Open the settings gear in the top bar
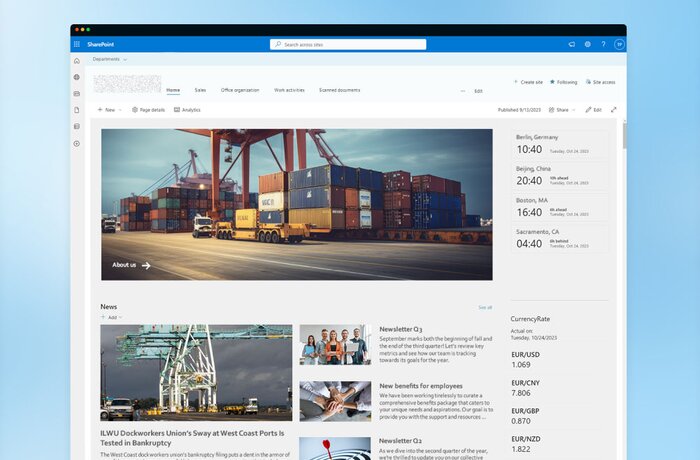This screenshot has height=460, width=700. (587, 44)
